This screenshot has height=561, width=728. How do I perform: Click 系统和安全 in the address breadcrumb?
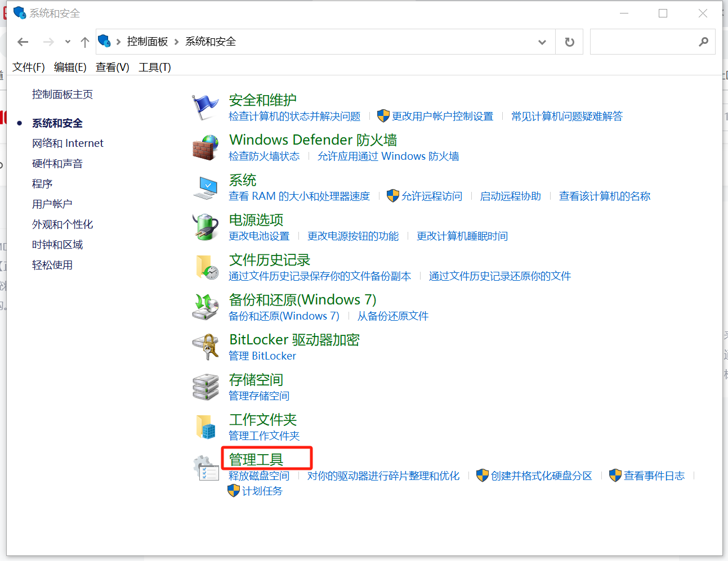211,42
